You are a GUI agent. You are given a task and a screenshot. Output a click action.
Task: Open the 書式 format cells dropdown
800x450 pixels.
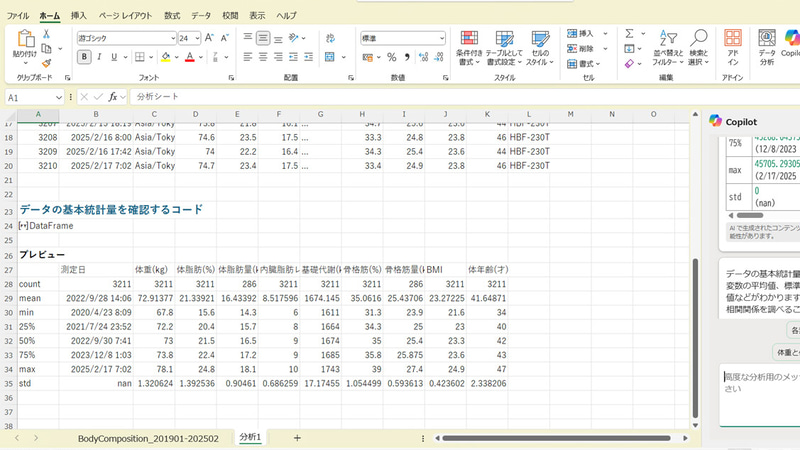(584, 64)
